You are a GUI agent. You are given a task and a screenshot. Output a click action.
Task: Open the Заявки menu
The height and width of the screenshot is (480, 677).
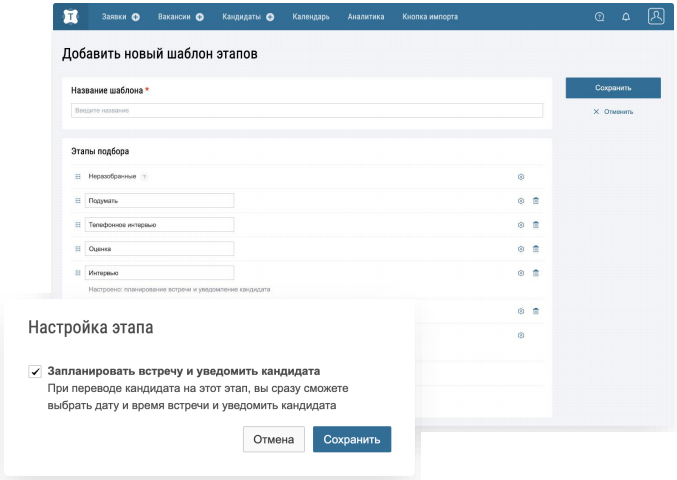(x=114, y=17)
